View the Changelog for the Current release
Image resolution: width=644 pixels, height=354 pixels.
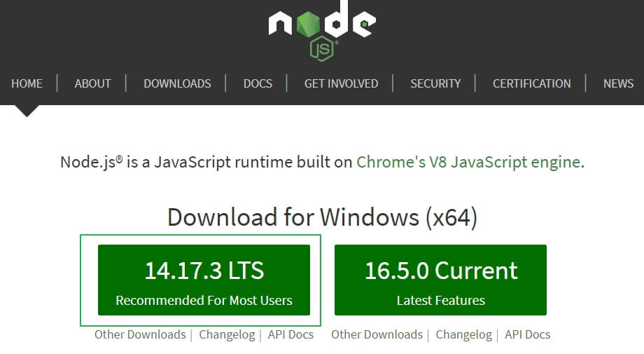coord(463,334)
